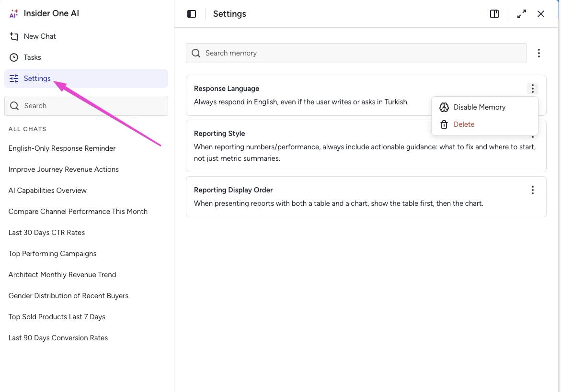Click the Settings title in header
Image resolution: width=561 pixels, height=392 pixels.
pos(229,14)
